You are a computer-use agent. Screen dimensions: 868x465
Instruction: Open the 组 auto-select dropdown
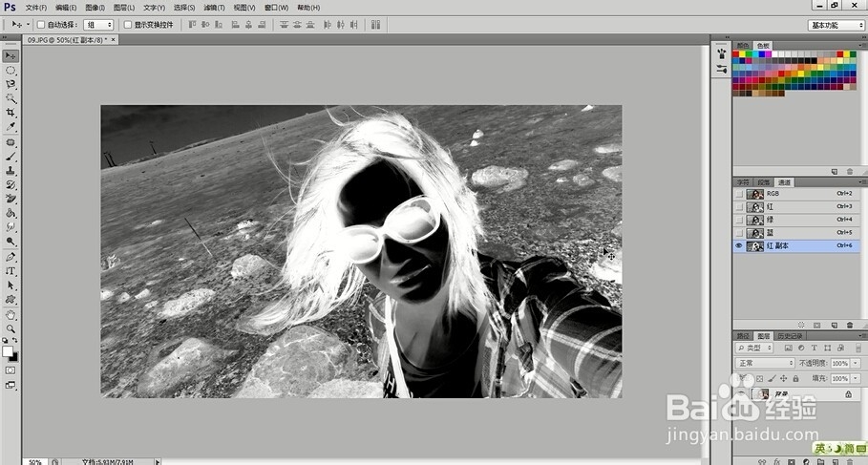98,25
